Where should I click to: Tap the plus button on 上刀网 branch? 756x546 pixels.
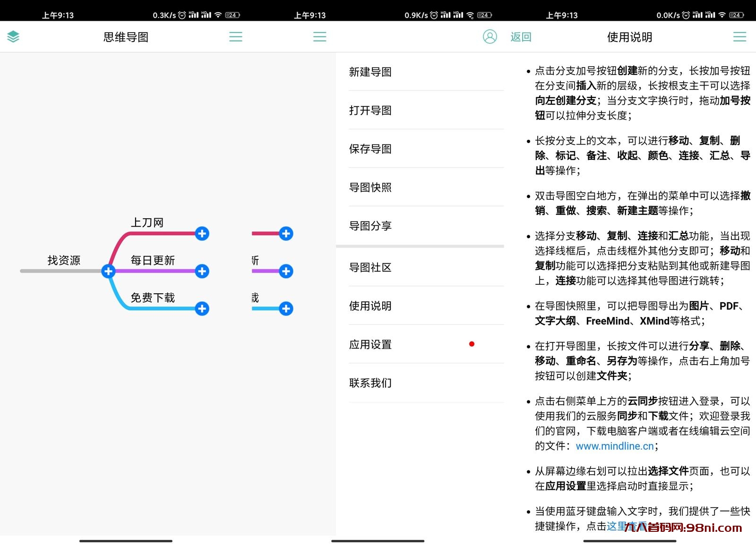pos(202,233)
